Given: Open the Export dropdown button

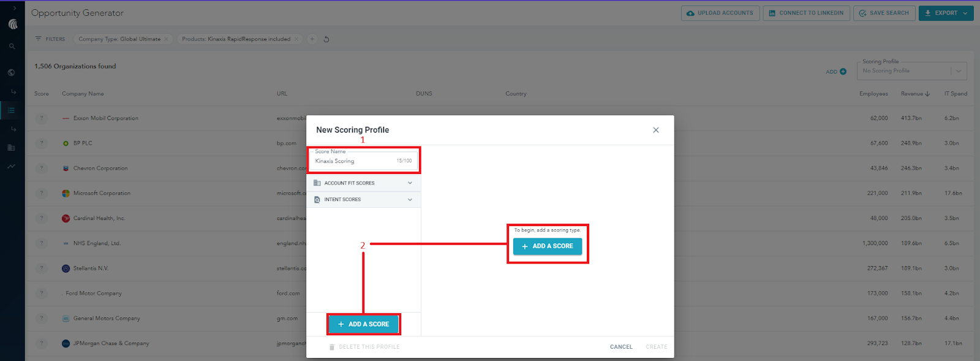Looking at the screenshot, I should pos(946,13).
